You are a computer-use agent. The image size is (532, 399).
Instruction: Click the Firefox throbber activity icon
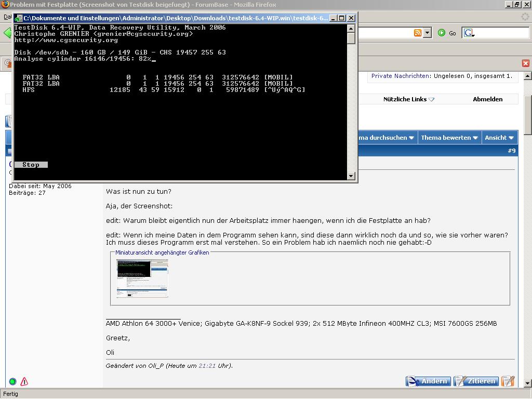pos(525,17)
